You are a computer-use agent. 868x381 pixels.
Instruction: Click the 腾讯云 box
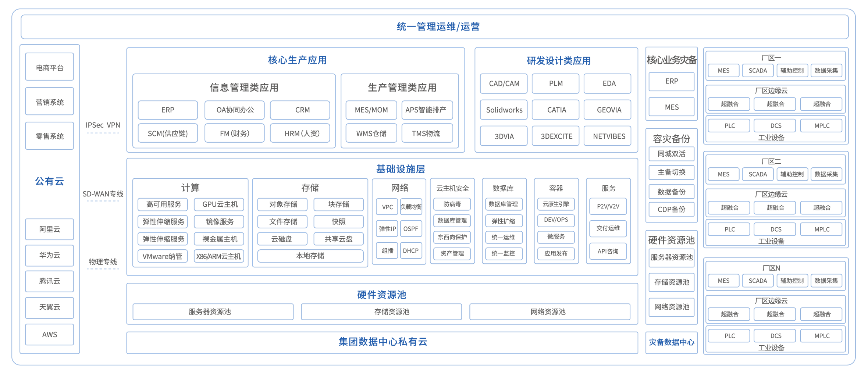coord(50,281)
